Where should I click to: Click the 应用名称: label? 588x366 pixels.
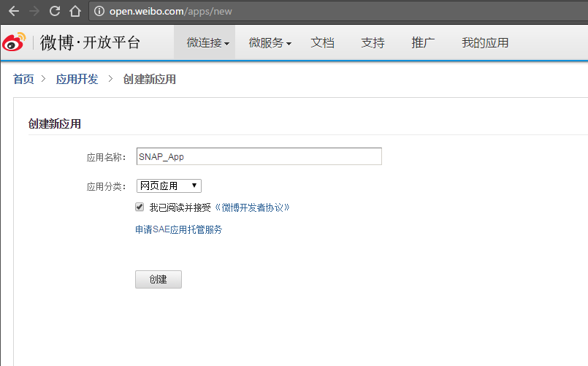(x=106, y=157)
